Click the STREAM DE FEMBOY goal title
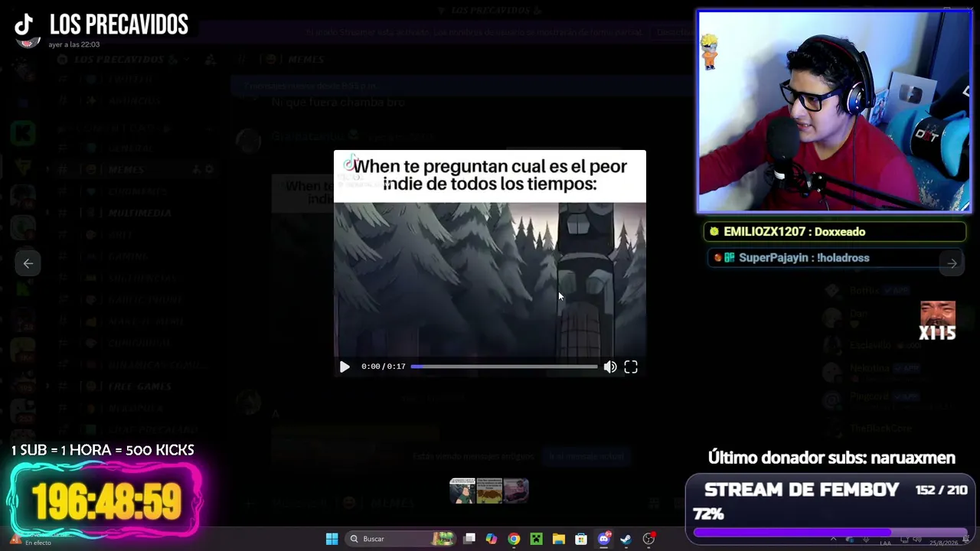Viewport: 980px width, 551px height. tap(801, 490)
